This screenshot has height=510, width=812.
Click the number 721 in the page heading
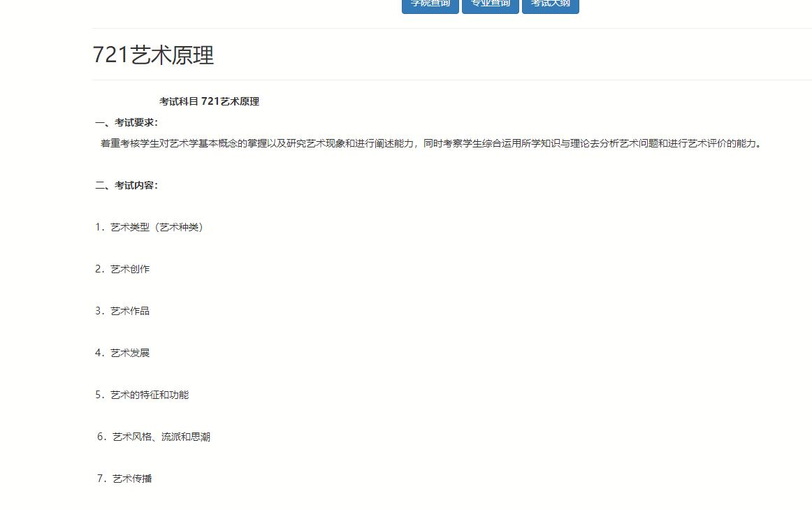point(110,55)
